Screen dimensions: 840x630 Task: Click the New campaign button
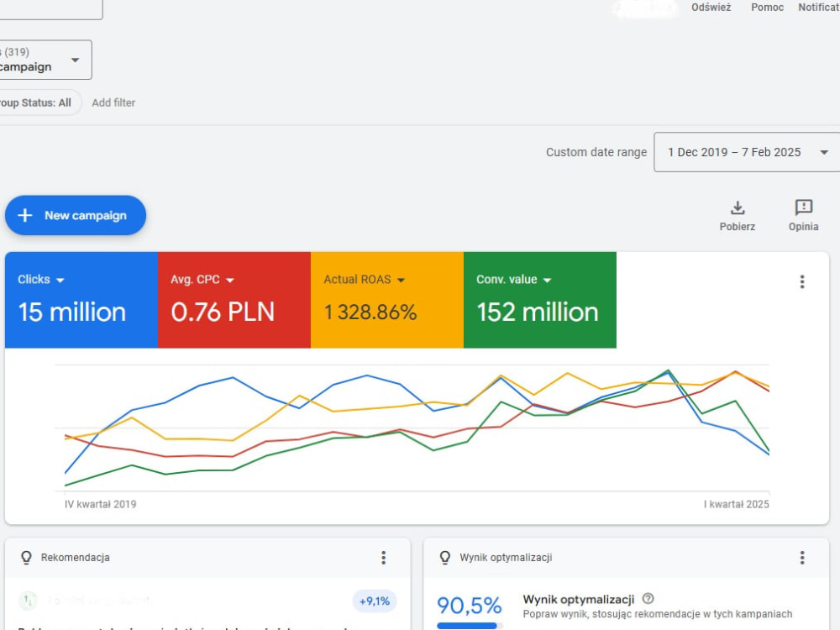click(x=76, y=215)
